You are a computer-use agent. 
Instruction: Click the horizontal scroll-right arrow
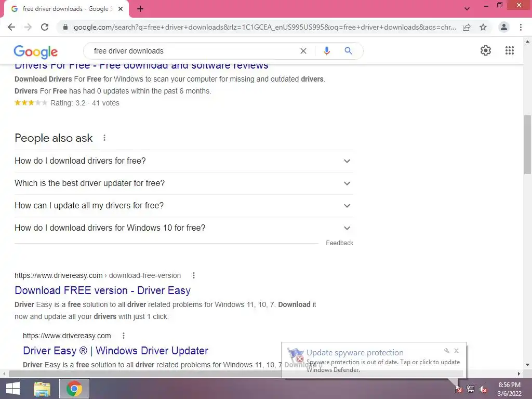(519, 374)
